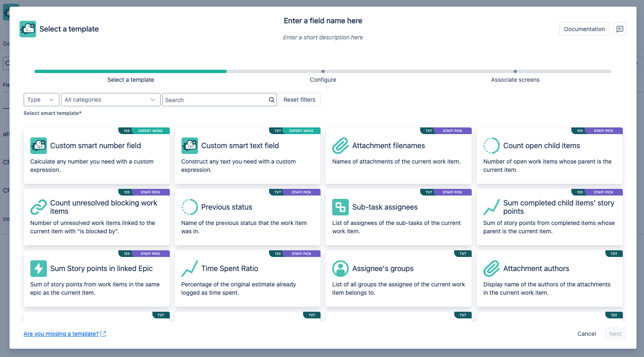Edit the 'Enter a field name here' title
The image size is (644, 357).
tap(323, 21)
